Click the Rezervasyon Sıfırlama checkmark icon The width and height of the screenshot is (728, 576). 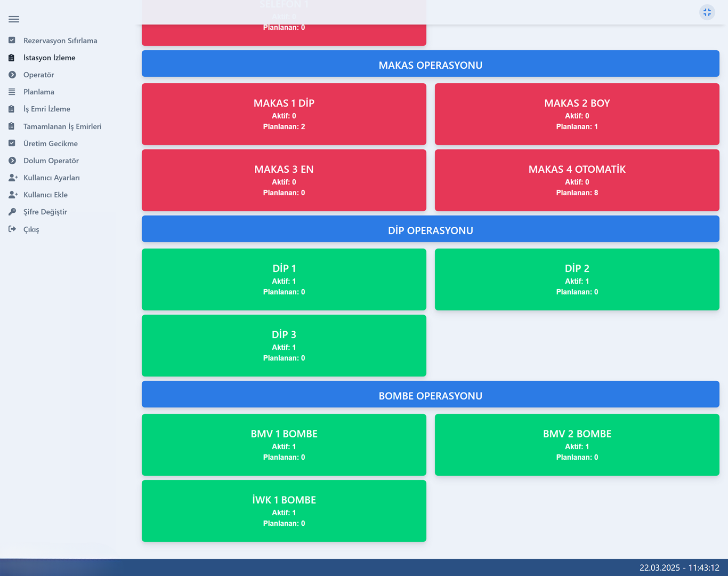(x=12, y=41)
